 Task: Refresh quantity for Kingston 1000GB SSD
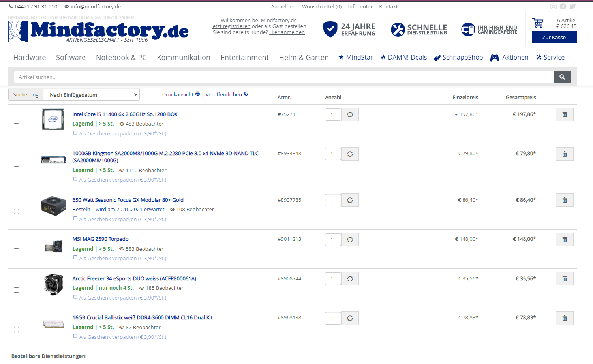click(350, 154)
